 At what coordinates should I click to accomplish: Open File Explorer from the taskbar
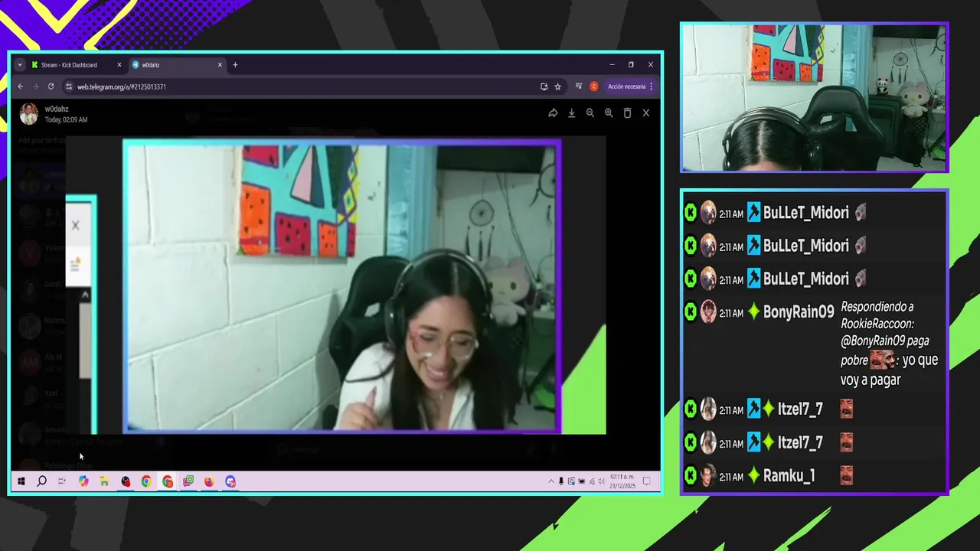(104, 481)
